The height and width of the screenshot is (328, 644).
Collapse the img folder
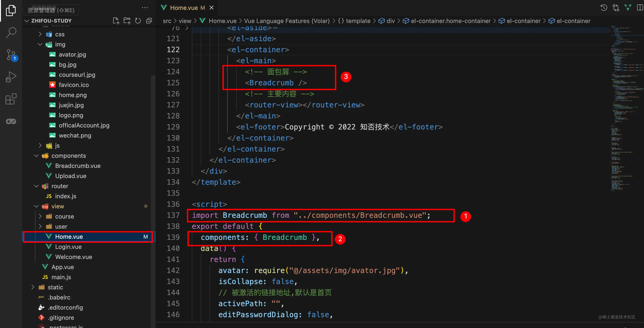(60, 44)
